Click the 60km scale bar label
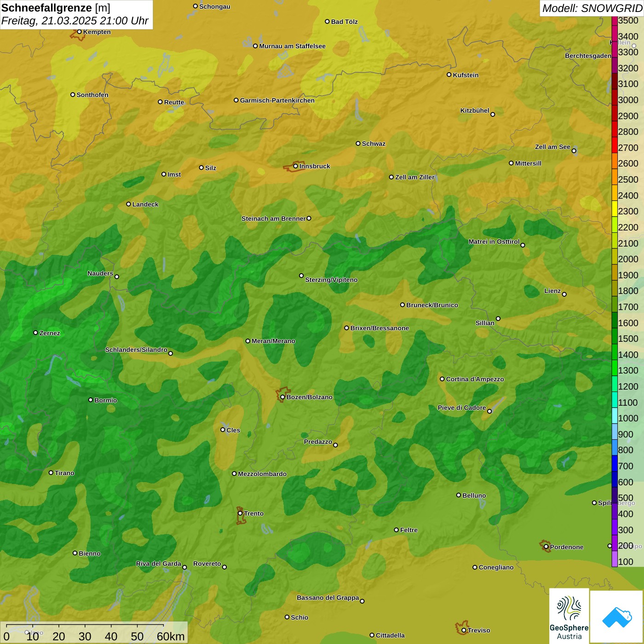Viewport: 644px width, 644px height. click(171, 636)
